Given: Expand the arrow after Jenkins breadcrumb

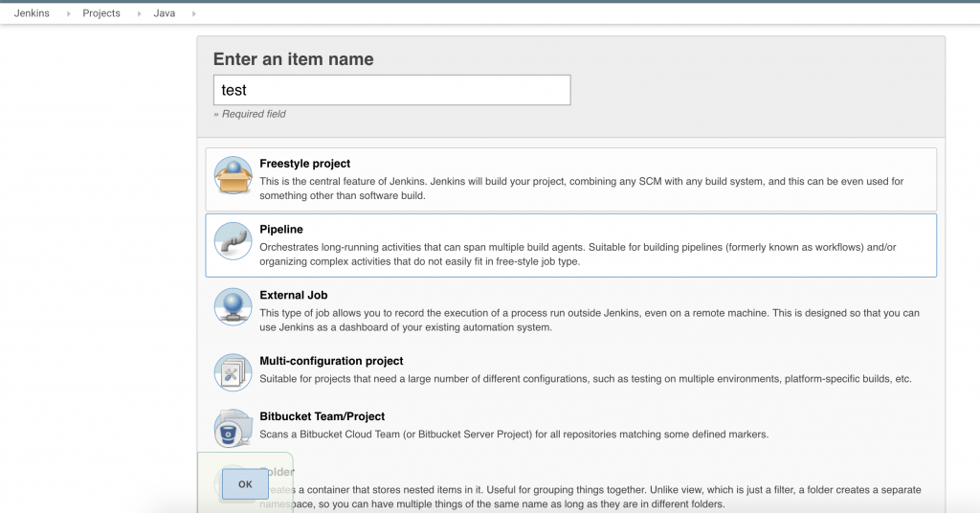Looking at the screenshot, I should (x=68, y=13).
